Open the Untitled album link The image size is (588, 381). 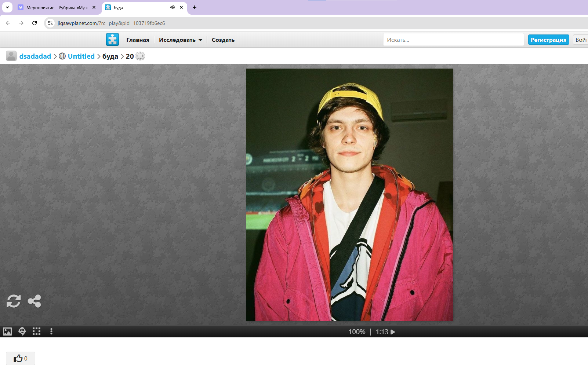click(81, 56)
